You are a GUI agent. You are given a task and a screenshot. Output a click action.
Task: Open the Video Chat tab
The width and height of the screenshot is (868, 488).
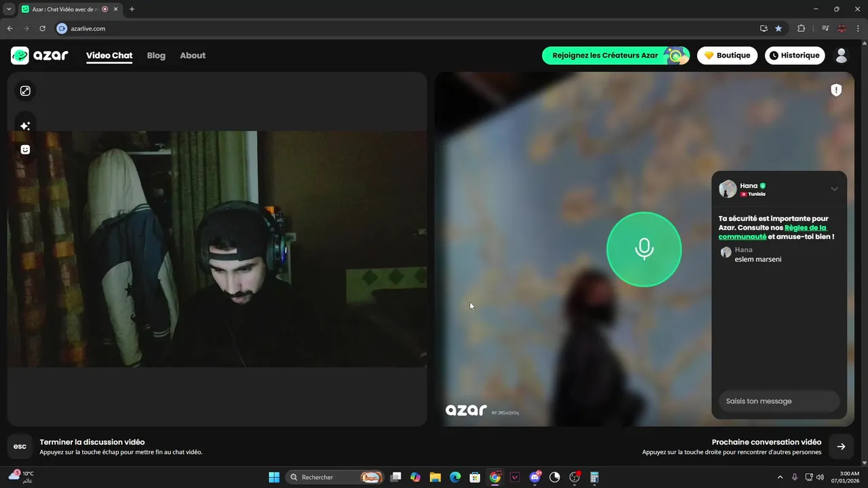click(x=109, y=56)
